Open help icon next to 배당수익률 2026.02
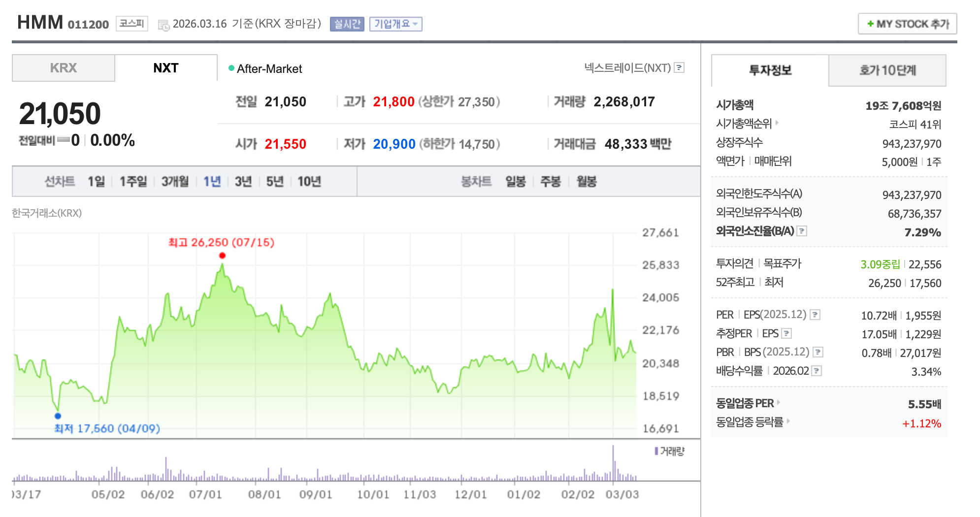980x517 pixels. [x=817, y=371]
